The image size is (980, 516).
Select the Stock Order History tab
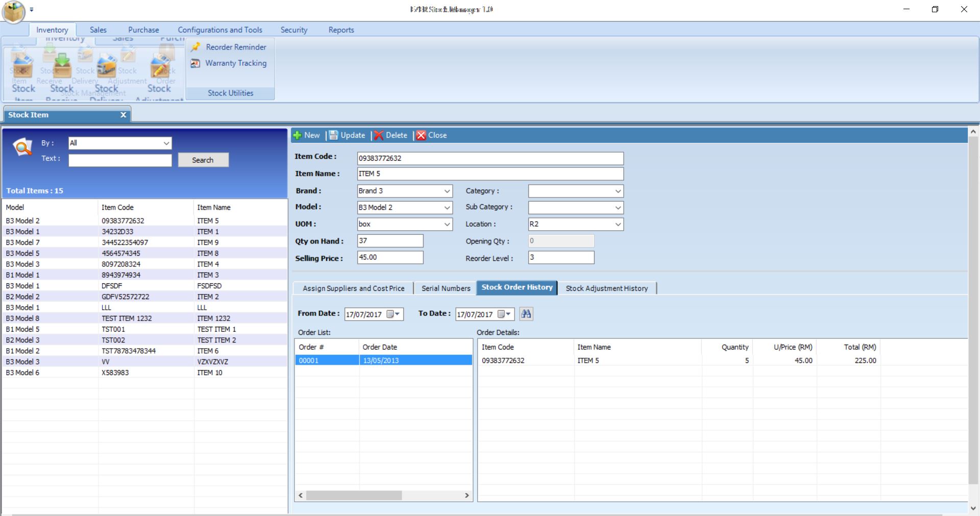(x=517, y=287)
